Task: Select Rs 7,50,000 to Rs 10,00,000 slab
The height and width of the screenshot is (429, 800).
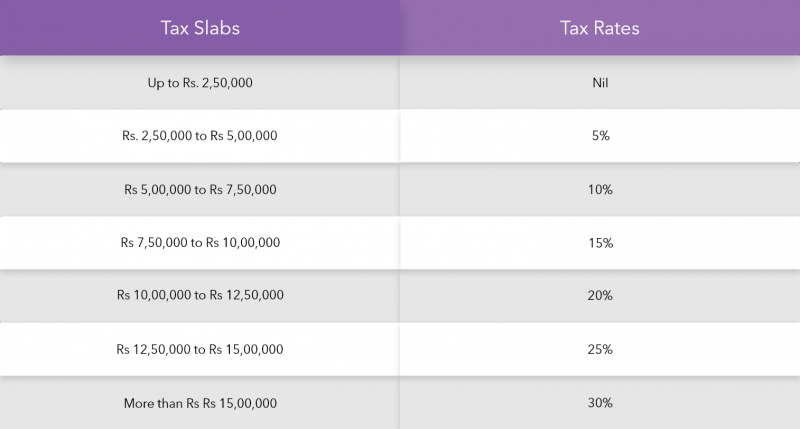Action: click(x=200, y=243)
